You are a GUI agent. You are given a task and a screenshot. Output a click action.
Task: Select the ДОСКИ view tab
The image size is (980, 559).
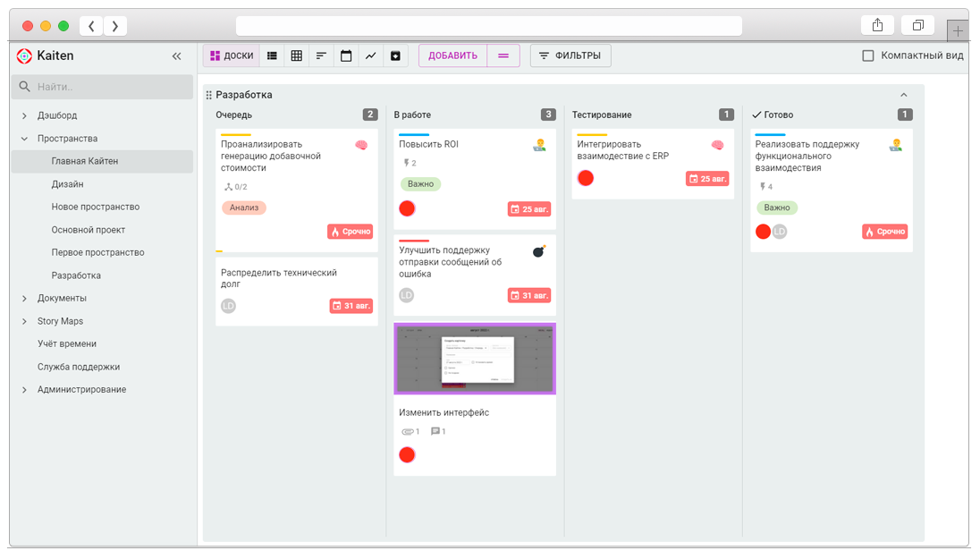(232, 55)
